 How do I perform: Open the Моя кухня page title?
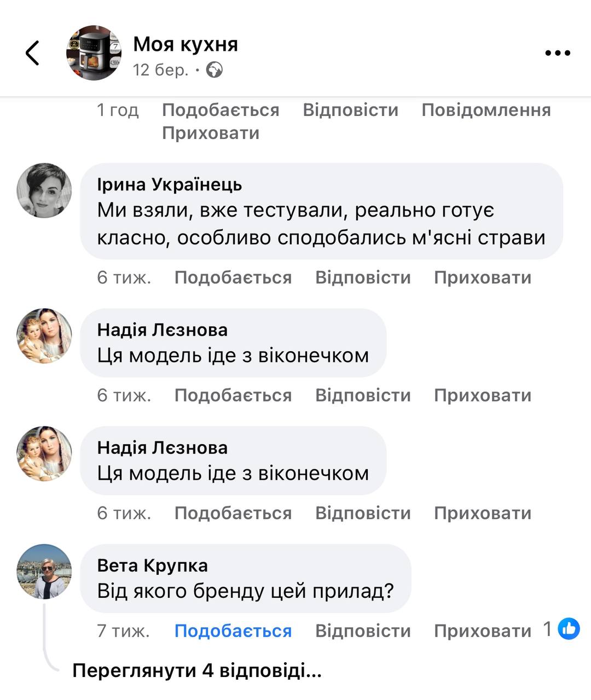pyautogui.click(x=186, y=44)
